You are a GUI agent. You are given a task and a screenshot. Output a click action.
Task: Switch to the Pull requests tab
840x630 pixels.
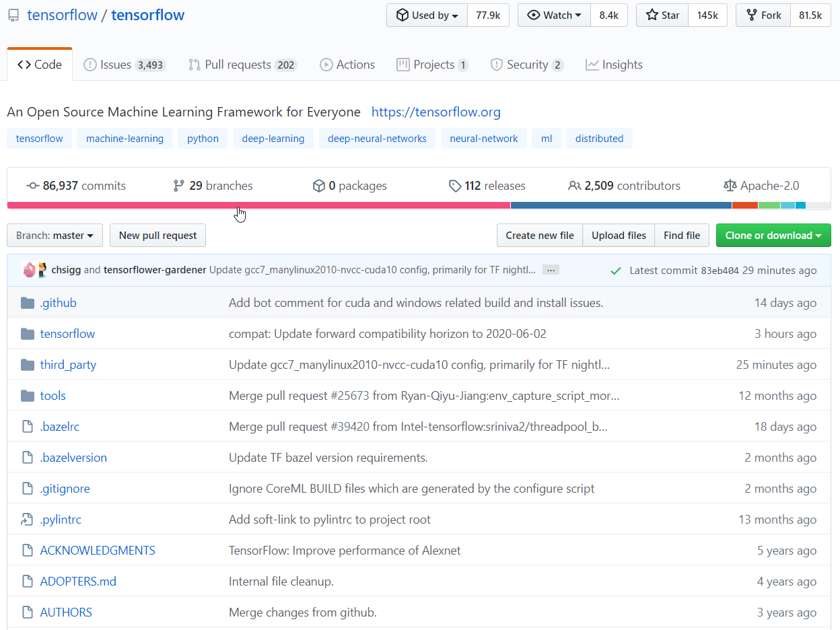(x=242, y=65)
